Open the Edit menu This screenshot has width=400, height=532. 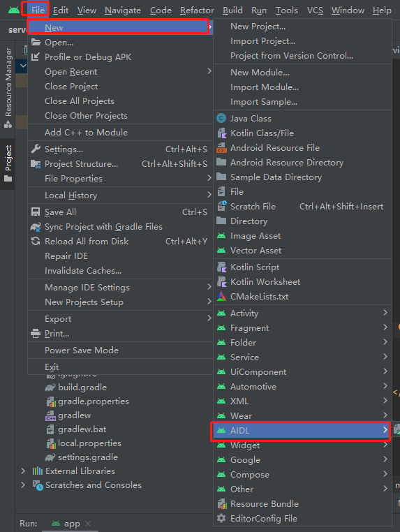click(x=61, y=10)
